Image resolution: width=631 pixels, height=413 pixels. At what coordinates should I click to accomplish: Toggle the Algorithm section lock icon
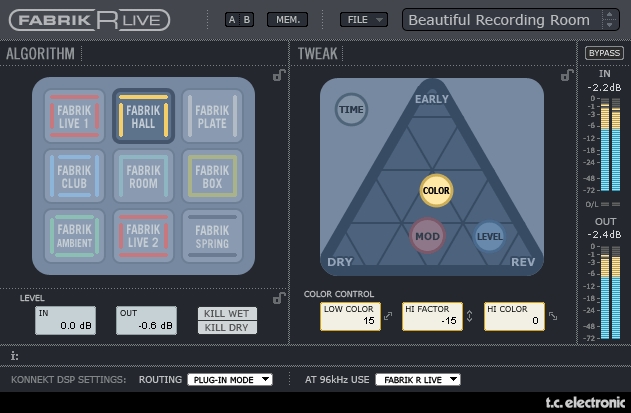coord(279,75)
